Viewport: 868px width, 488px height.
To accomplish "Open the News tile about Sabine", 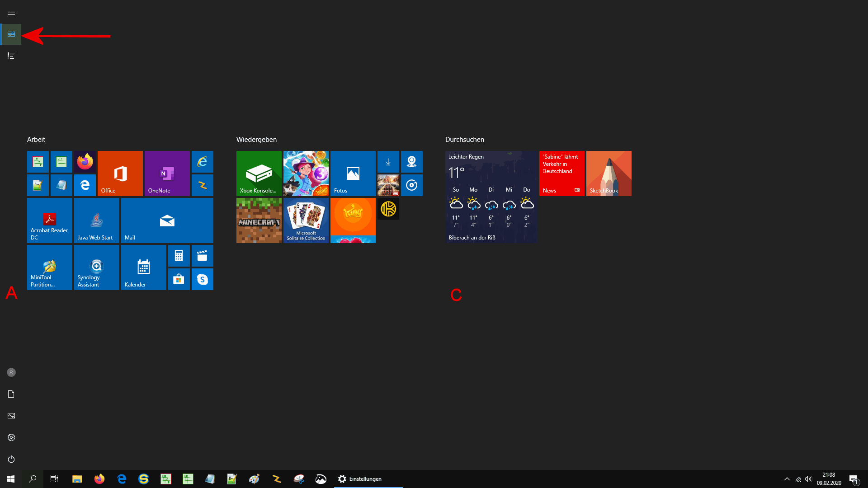I will [562, 174].
